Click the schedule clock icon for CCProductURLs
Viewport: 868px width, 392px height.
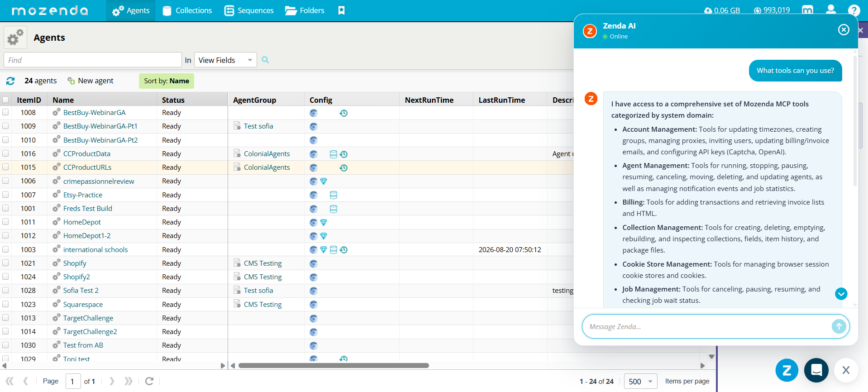click(343, 167)
